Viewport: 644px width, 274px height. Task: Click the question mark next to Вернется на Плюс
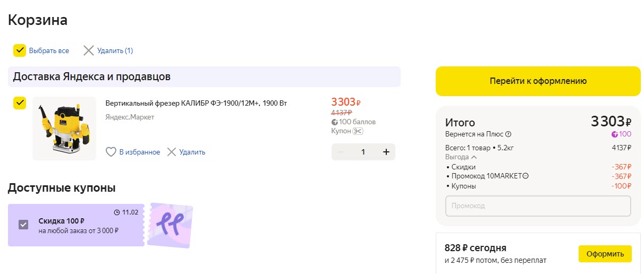pyautogui.click(x=509, y=134)
